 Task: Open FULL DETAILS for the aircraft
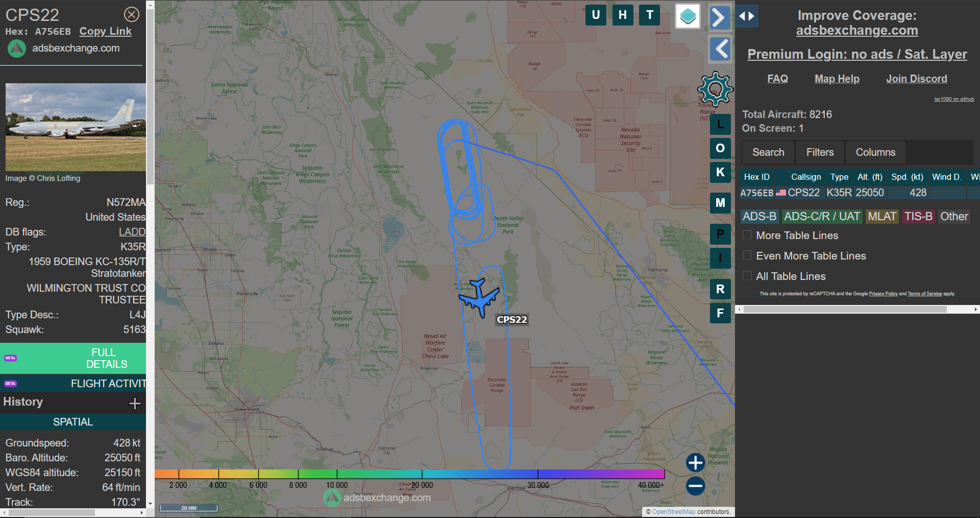click(73, 358)
